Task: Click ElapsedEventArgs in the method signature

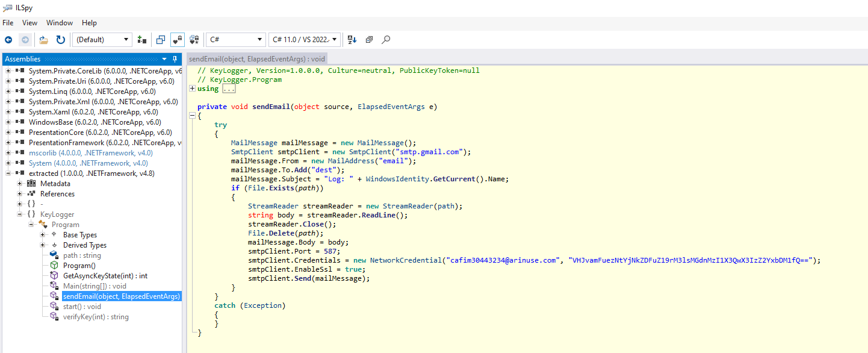Action: tap(391, 107)
